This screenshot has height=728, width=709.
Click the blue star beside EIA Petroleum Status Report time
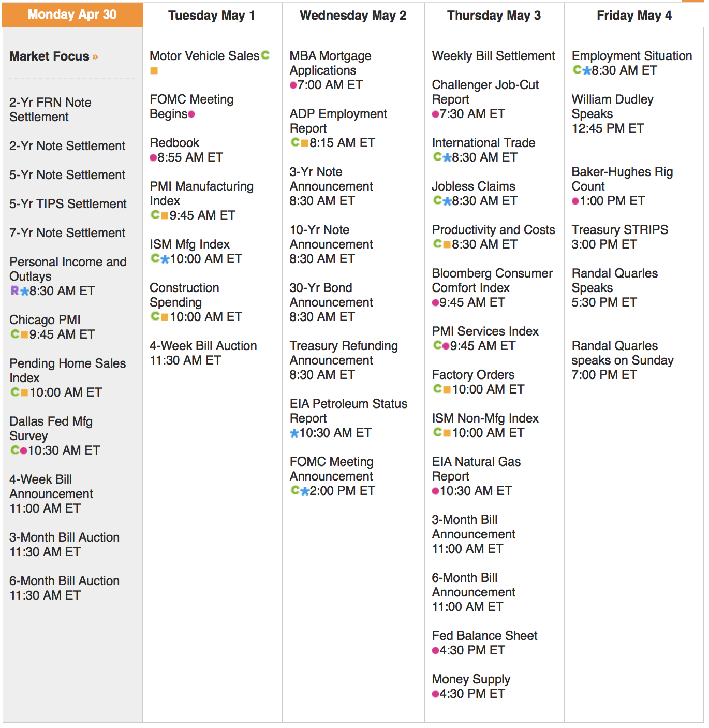click(294, 433)
